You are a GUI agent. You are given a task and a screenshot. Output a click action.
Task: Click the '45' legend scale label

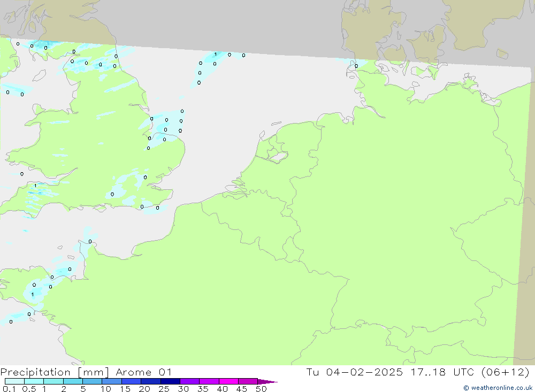(242, 389)
